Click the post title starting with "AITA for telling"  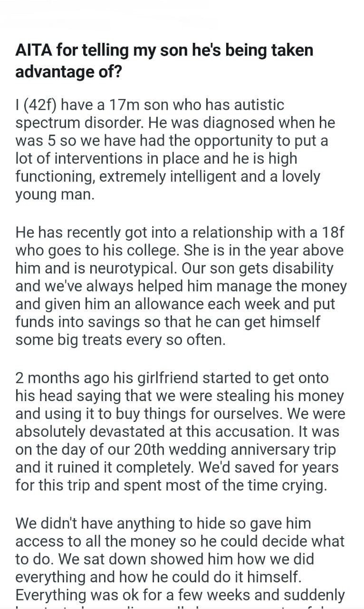pos(164,50)
